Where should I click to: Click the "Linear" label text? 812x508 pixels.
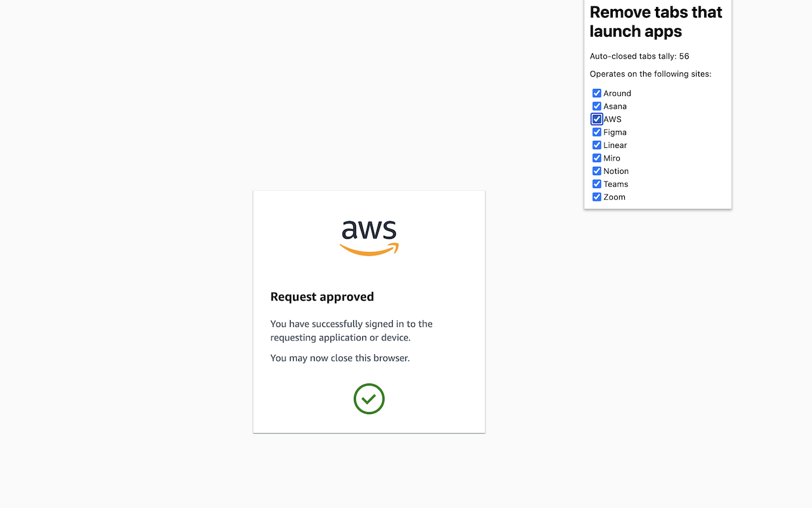point(615,145)
